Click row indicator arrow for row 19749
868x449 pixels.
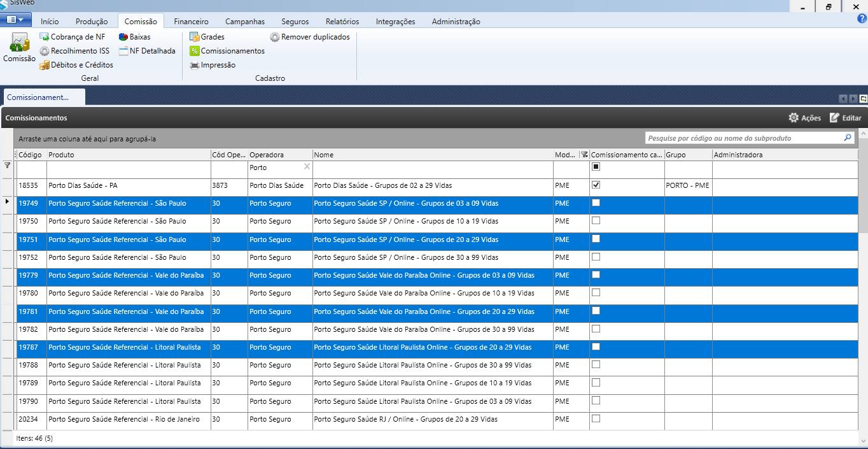[x=8, y=202]
